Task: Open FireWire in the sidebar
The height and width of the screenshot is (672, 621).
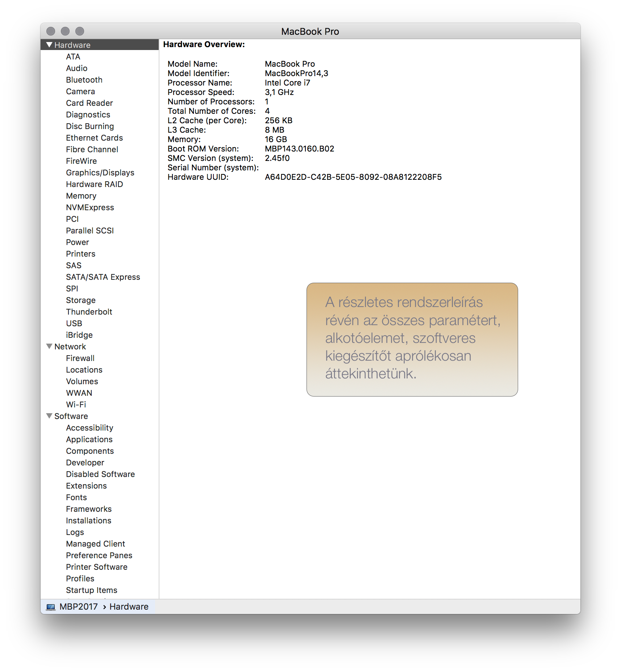Action: pos(82,161)
